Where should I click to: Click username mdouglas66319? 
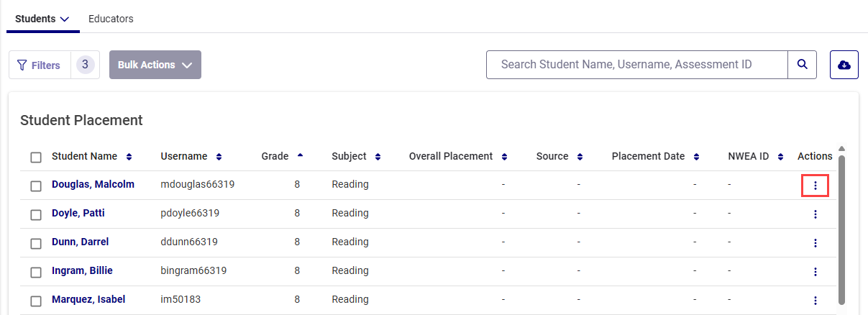click(x=198, y=184)
